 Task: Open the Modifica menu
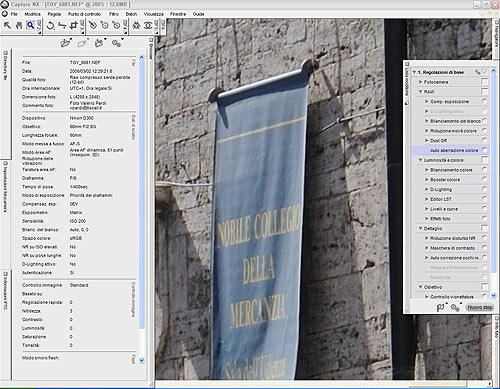point(32,14)
